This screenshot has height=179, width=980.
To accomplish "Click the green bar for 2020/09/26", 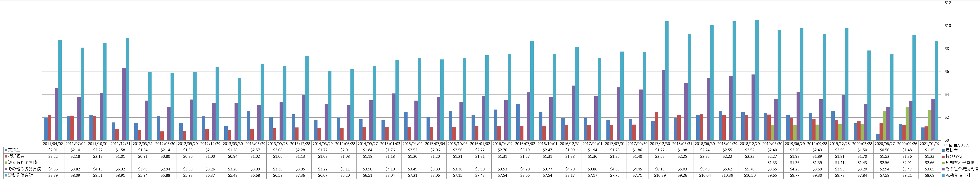I will tap(907, 123).
